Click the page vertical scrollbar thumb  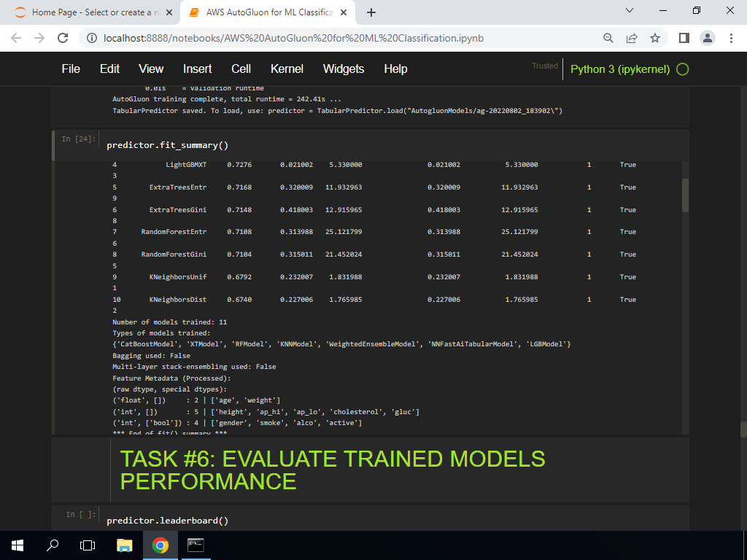coord(743,429)
